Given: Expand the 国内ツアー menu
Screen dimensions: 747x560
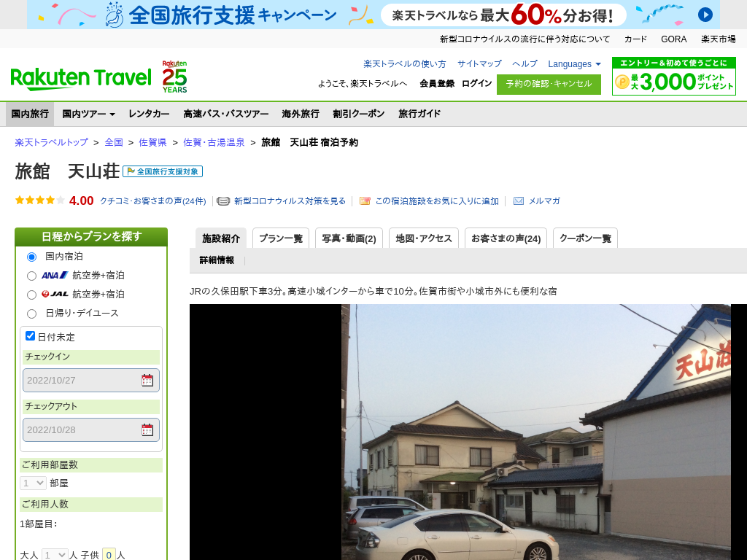Looking at the screenshot, I should tap(88, 114).
